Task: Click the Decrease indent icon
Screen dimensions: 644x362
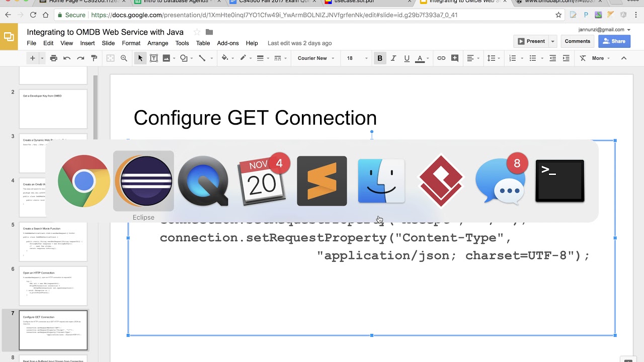Action: (x=552, y=58)
